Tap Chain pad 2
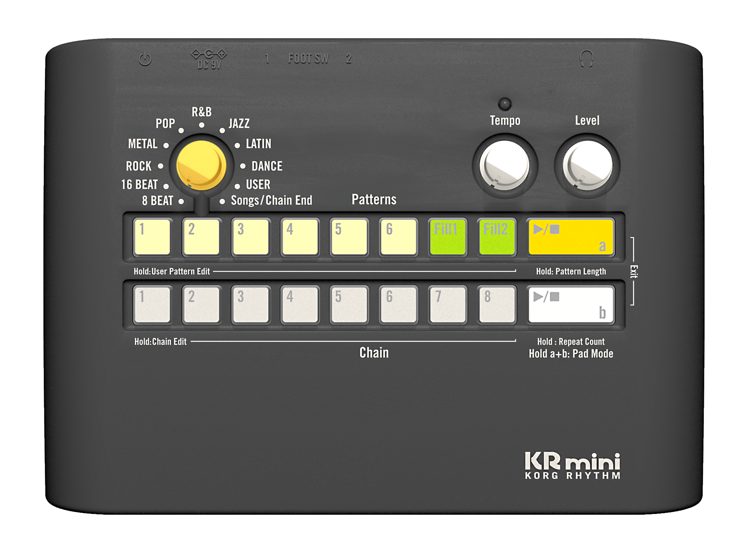The width and height of the screenshot is (748, 560). (x=201, y=305)
